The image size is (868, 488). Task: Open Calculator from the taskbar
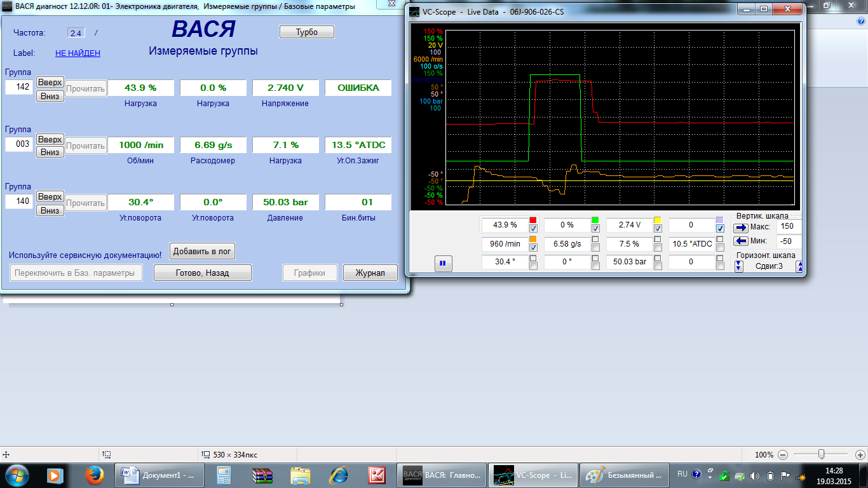click(x=224, y=474)
